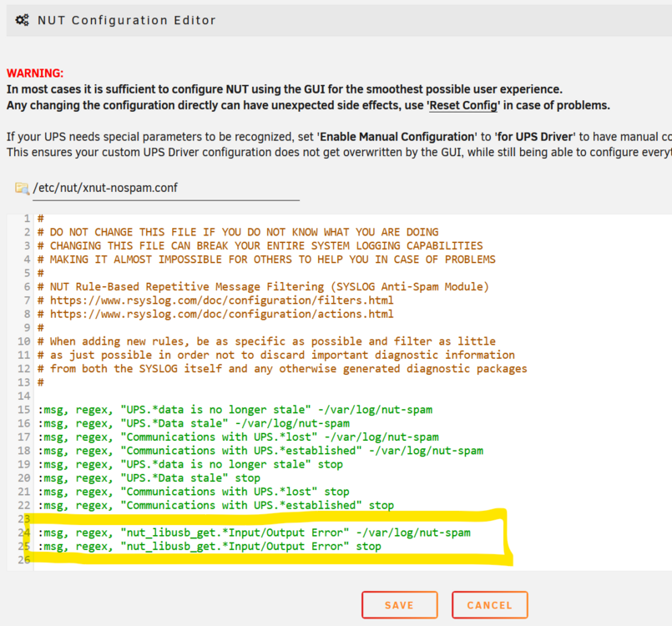This screenshot has height=626, width=672.
Task: Click line 11 as just possible in order comment
Action: [x=276, y=356]
